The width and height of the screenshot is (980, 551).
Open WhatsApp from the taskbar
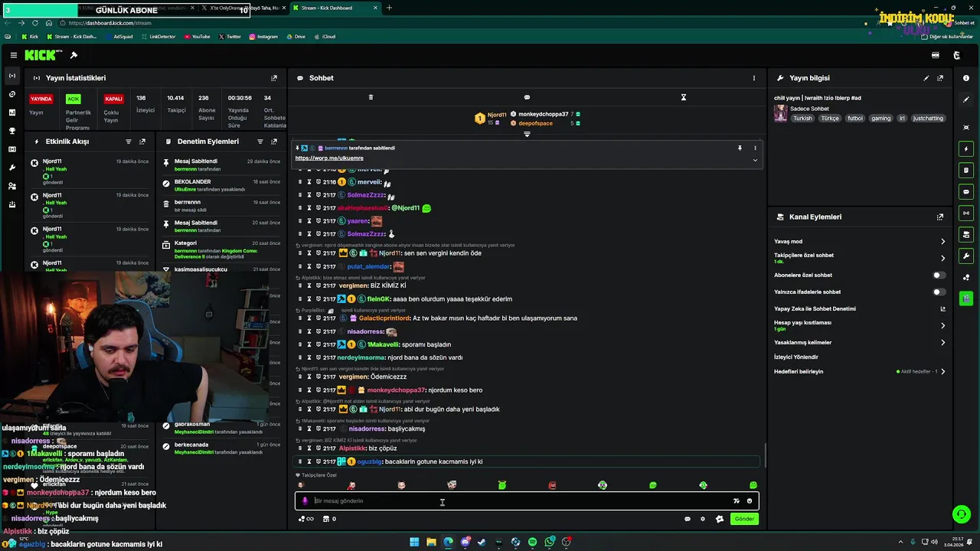[550, 542]
